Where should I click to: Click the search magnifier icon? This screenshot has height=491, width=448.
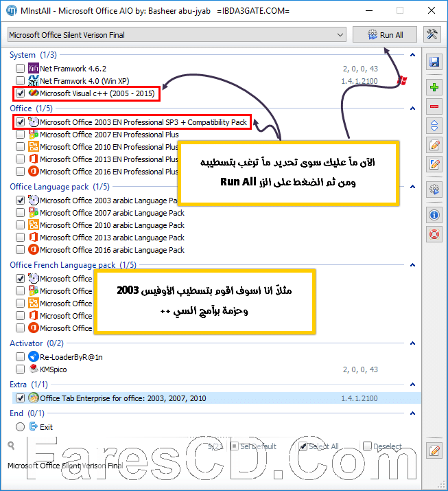click(11, 445)
